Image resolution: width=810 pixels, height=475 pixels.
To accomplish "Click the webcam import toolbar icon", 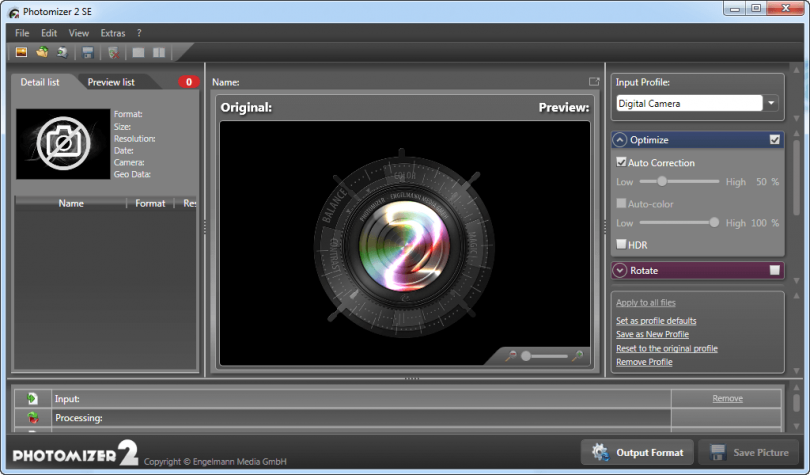I will [63, 52].
